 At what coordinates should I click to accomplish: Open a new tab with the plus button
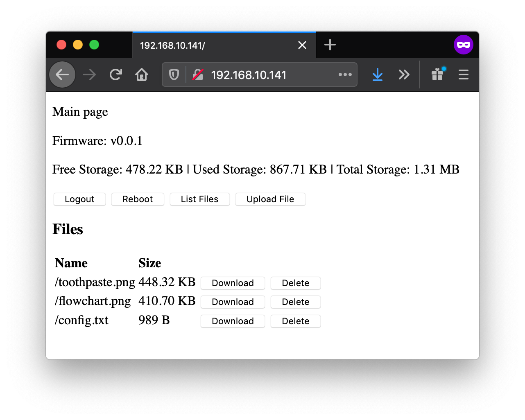tap(330, 45)
